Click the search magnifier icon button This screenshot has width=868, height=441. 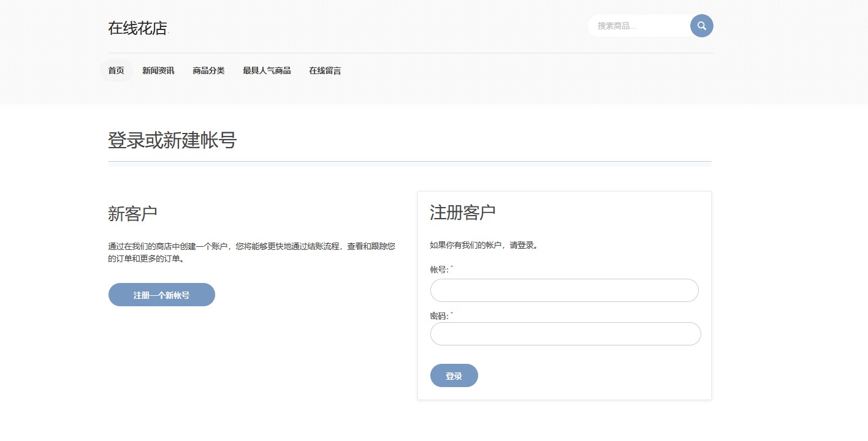tap(701, 26)
